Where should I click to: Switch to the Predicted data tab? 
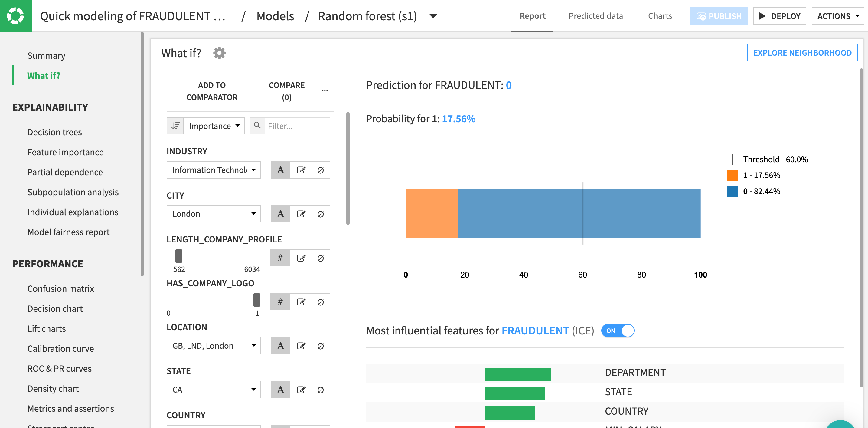tap(596, 16)
